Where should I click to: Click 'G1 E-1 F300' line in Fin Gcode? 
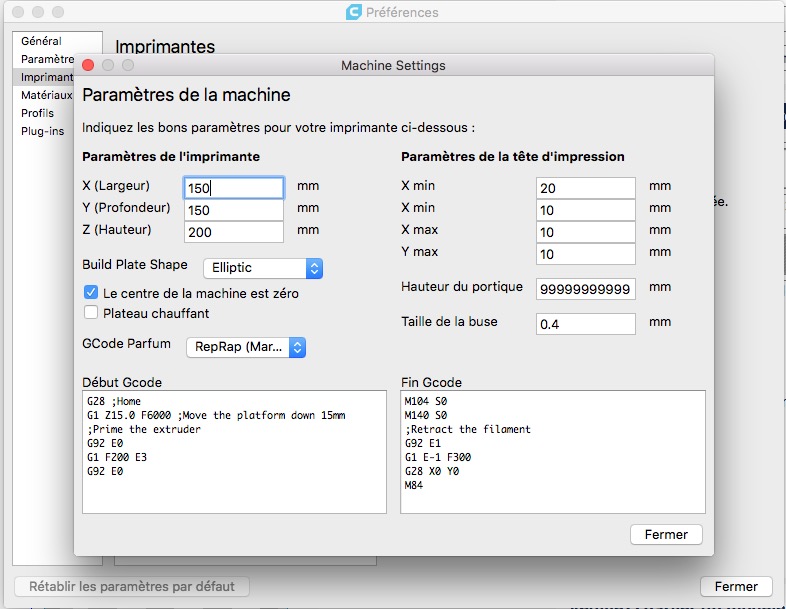(438, 457)
